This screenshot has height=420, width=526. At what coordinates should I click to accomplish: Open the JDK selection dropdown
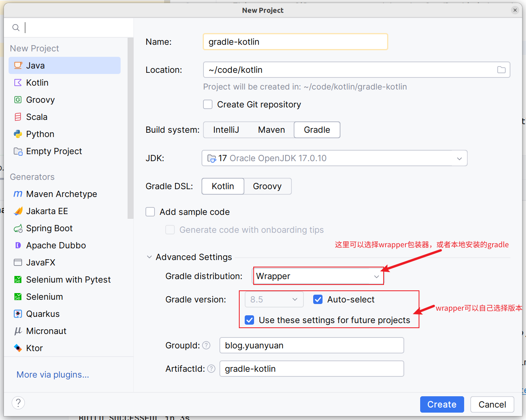459,158
